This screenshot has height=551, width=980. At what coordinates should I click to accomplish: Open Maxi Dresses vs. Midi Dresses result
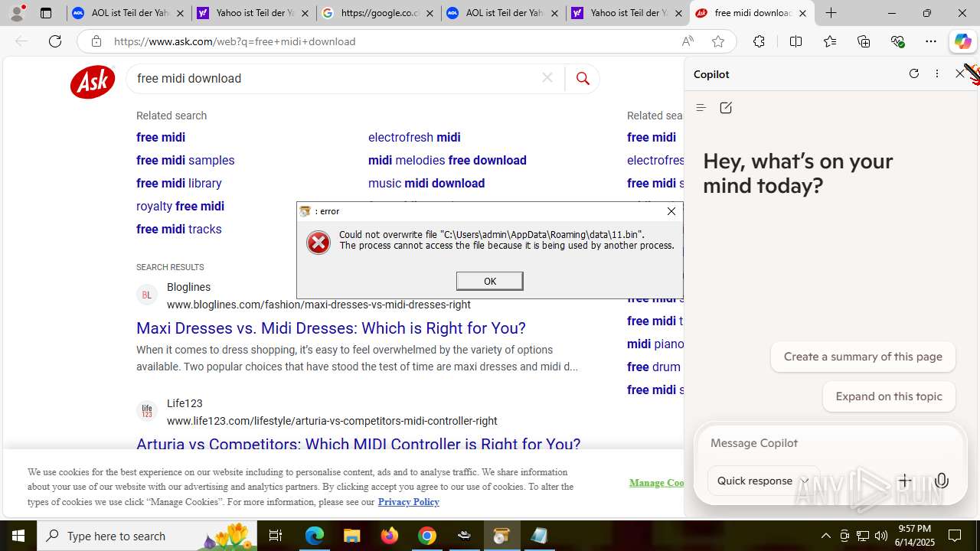click(331, 328)
